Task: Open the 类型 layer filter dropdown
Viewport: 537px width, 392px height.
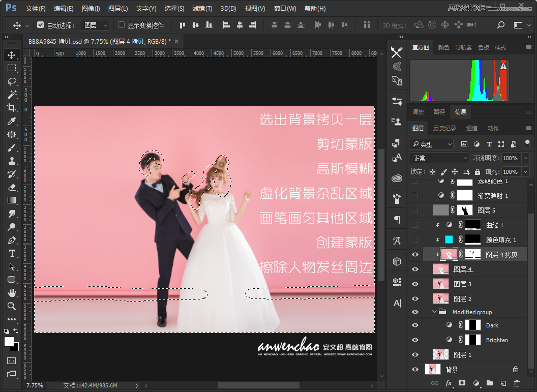Action: [431, 144]
